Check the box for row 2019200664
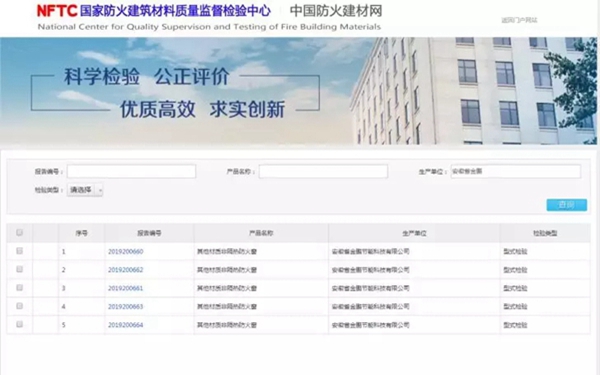Image resolution: width=600 pixels, height=375 pixels. click(20, 324)
